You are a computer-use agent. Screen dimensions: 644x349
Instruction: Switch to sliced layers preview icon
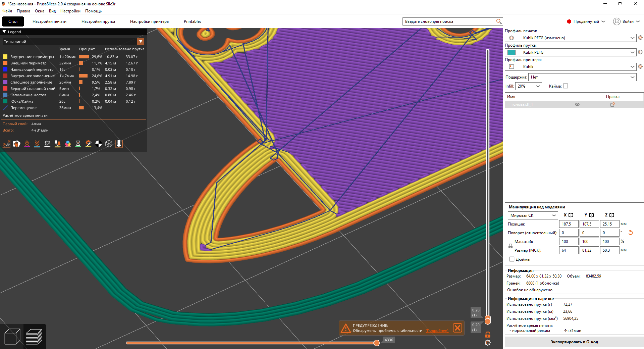pos(34,337)
